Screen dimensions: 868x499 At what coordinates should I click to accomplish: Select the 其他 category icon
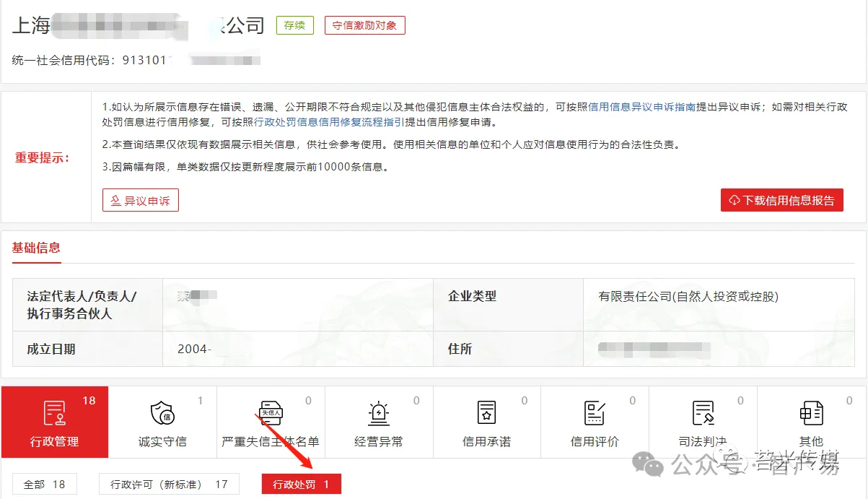[811, 413]
